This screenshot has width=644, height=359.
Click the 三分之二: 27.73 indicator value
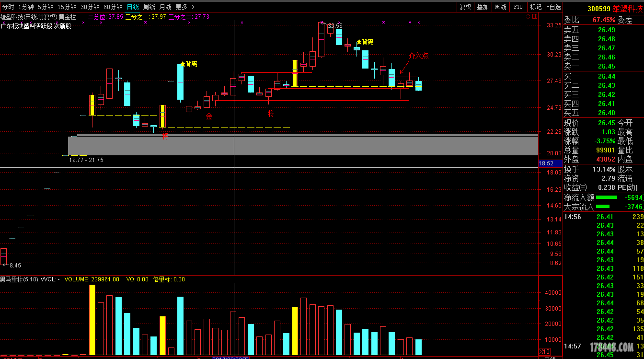[189, 16]
